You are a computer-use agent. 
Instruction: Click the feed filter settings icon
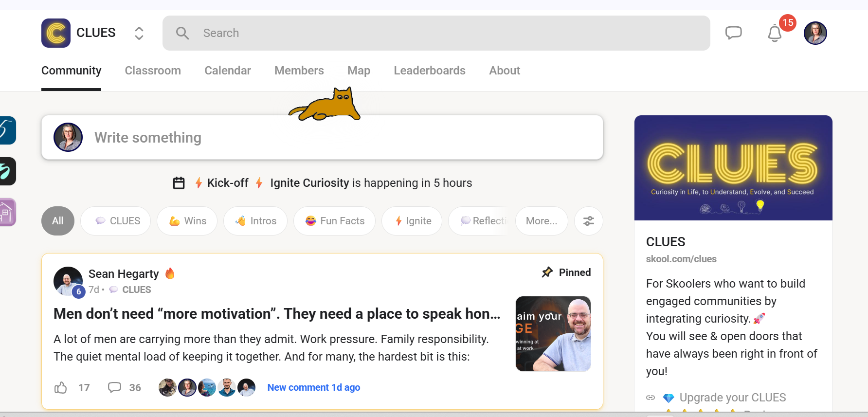pos(588,221)
